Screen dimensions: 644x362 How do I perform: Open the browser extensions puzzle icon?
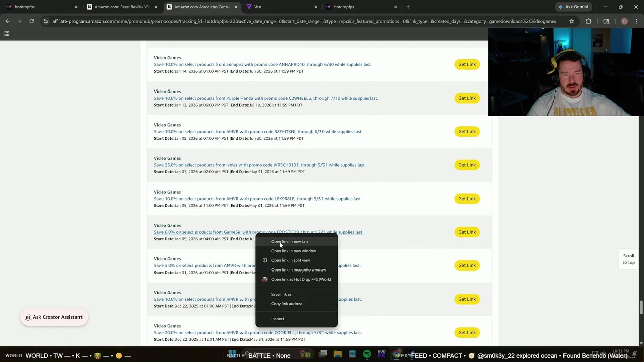pos(588,21)
